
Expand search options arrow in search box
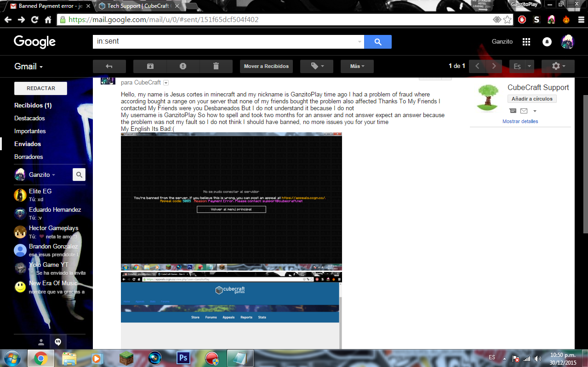click(360, 42)
